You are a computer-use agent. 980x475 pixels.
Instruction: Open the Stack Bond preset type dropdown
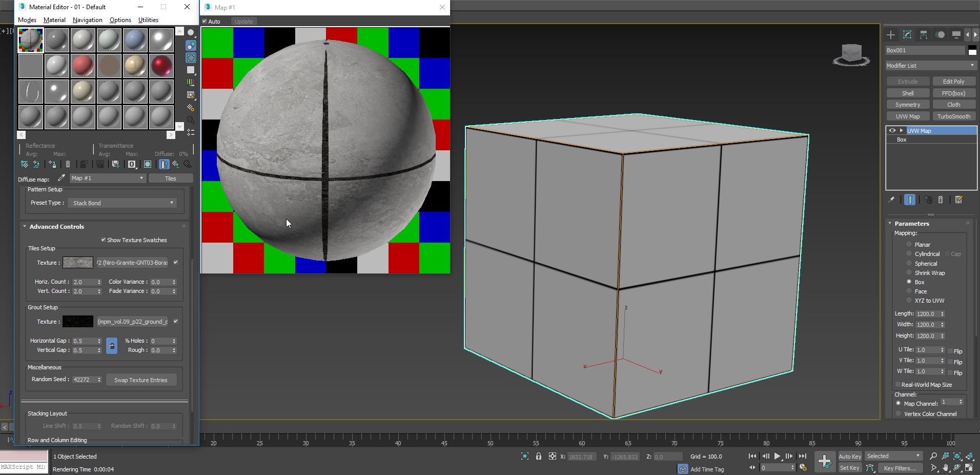pyautogui.click(x=171, y=203)
